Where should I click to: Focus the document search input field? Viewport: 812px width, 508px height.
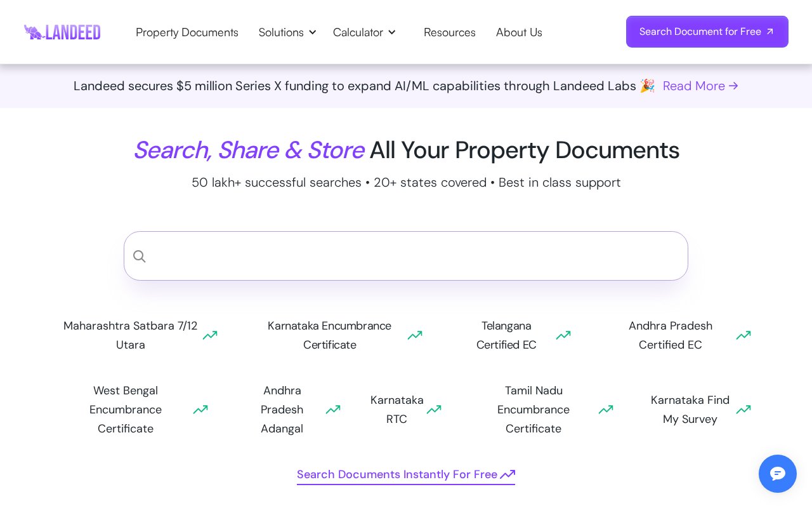406,256
